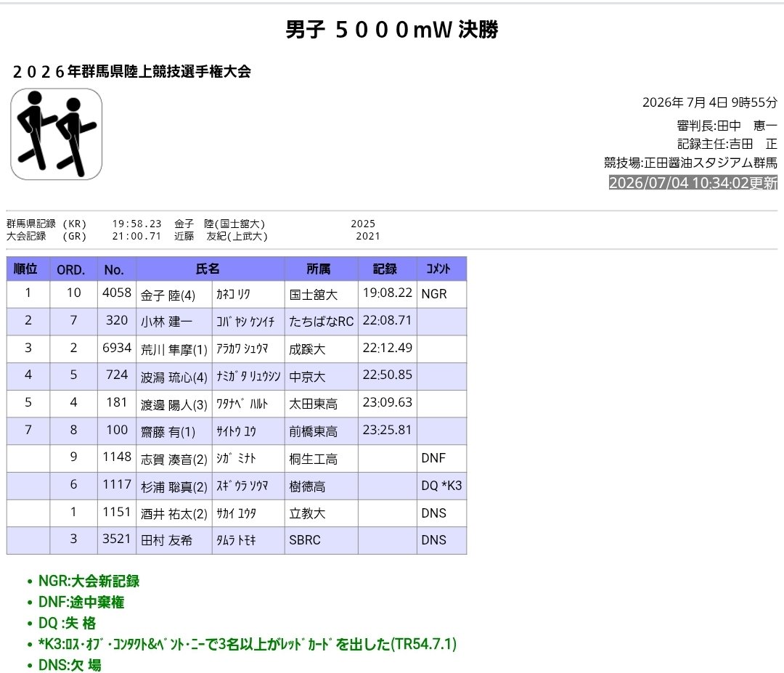Click the record time 19:08.22

pos(388,293)
